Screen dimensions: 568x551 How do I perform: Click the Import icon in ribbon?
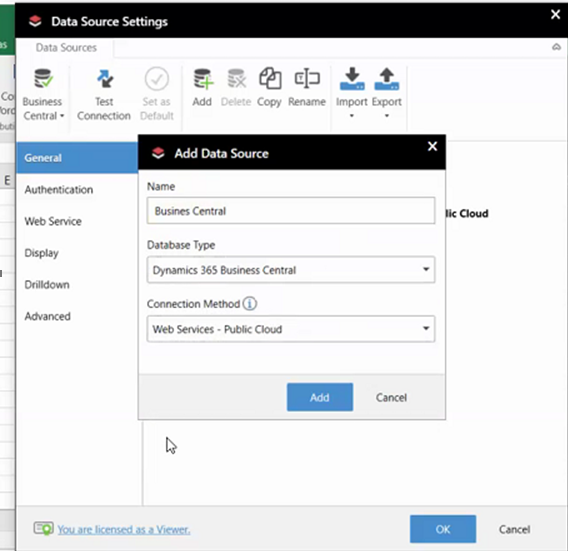click(352, 79)
